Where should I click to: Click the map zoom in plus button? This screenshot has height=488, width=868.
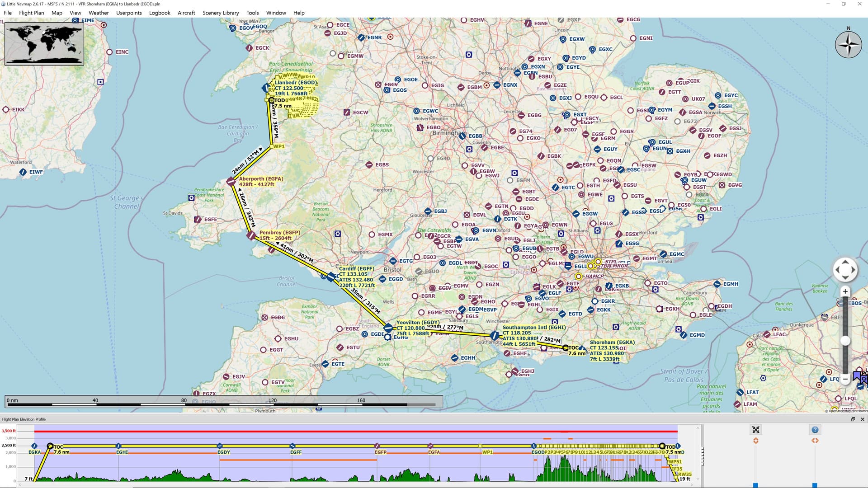(x=845, y=291)
